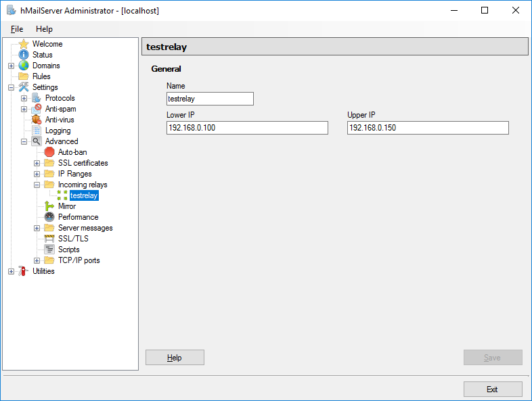The width and height of the screenshot is (532, 401).
Task: Click the Mirror arrow icon
Action: click(x=49, y=206)
